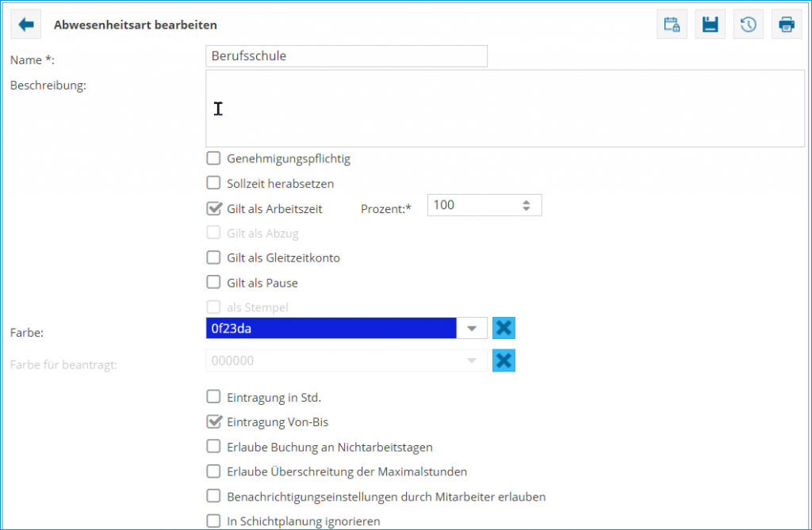Enable the Genehmigungspflichtig checkbox
The width and height of the screenshot is (812, 530).
click(x=213, y=158)
